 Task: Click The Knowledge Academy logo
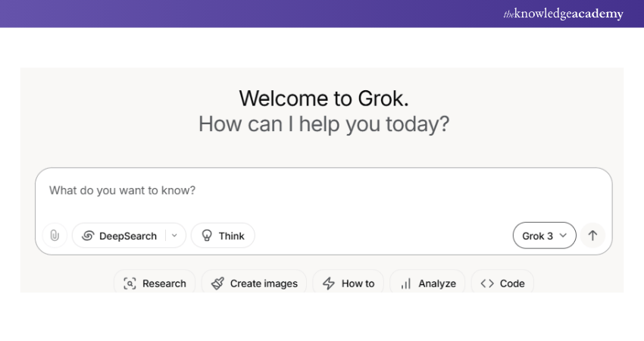point(563,14)
